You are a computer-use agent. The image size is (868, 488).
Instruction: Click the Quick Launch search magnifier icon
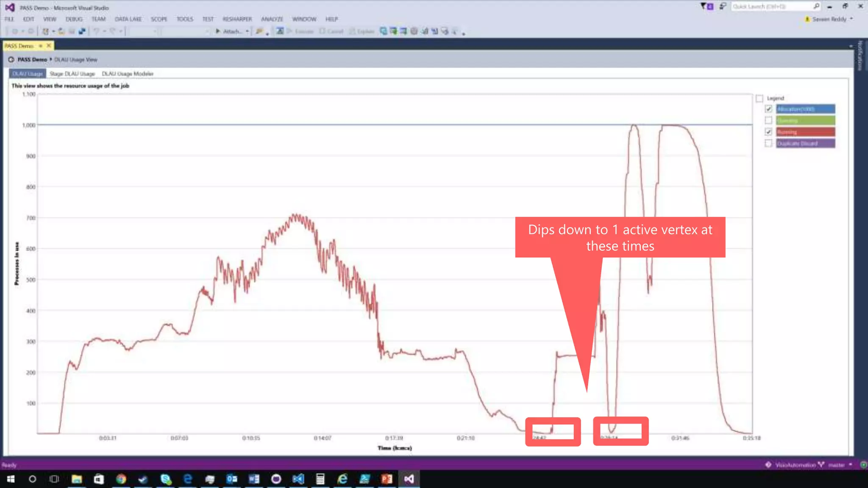click(816, 6)
